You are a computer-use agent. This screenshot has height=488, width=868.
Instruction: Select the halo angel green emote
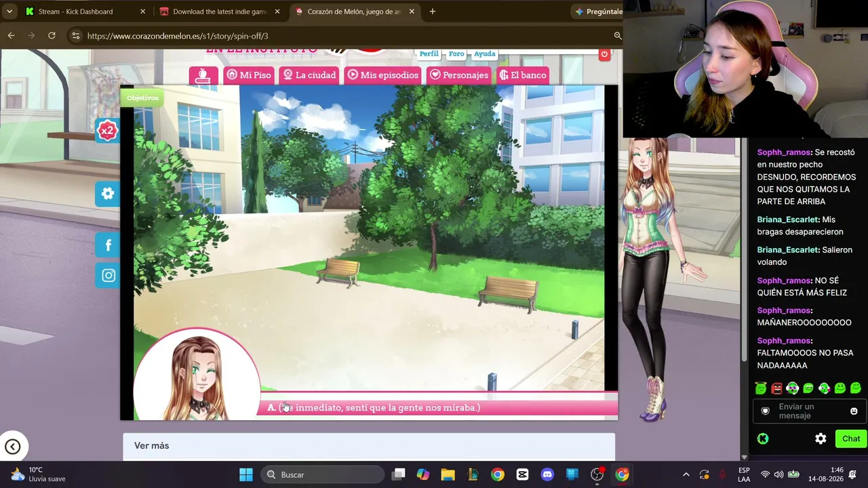point(761,388)
